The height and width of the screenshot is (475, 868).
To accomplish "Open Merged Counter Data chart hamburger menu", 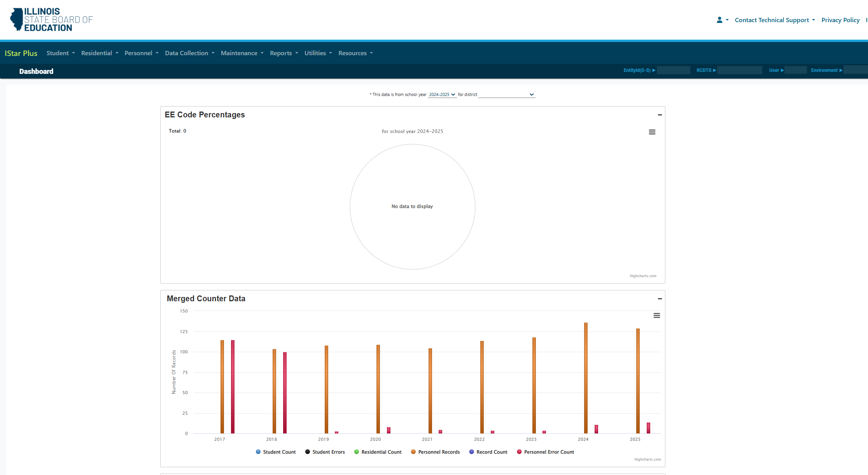I will coord(657,316).
